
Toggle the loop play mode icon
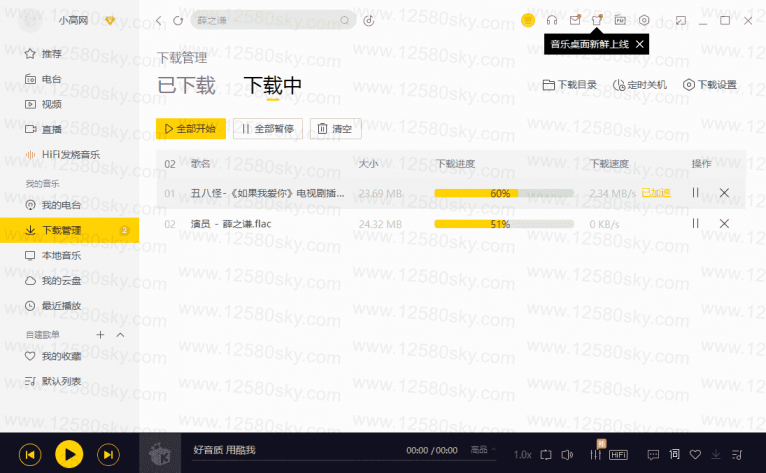(x=546, y=455)
